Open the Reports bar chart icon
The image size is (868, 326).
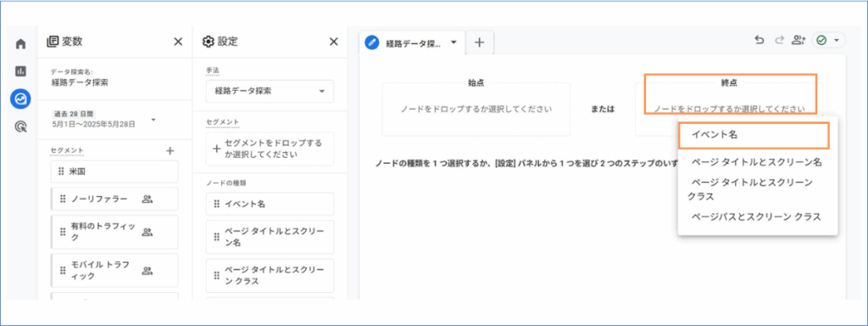tap(20, 71)
